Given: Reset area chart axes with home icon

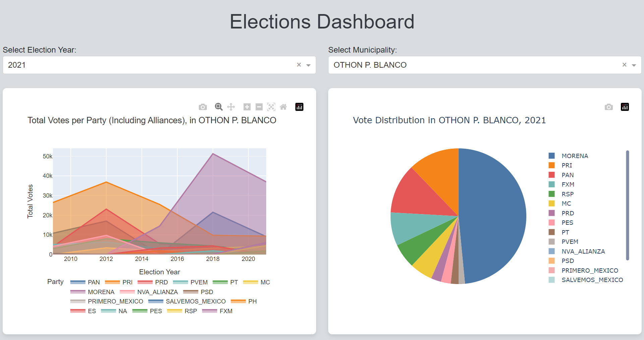Looking at the screenshot, I should point(283,107).
